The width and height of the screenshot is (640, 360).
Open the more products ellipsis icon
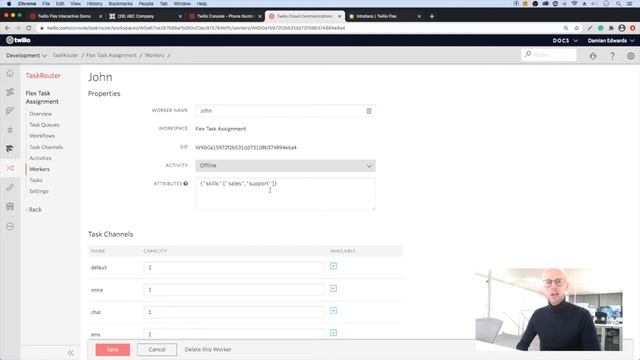[10, 226]
